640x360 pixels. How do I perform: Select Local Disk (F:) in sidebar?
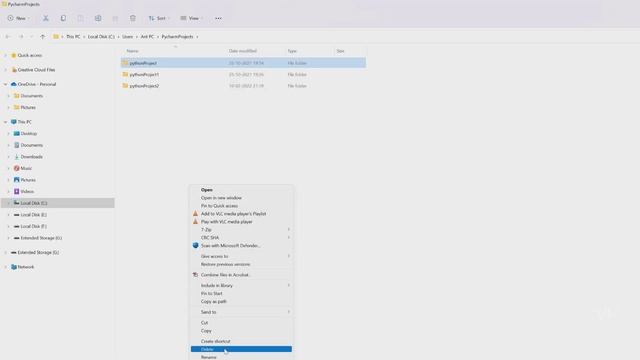[33, 226]
